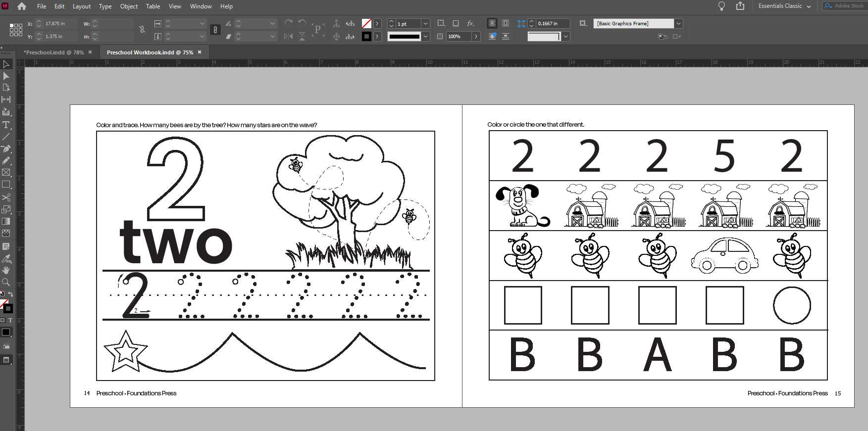Image resolution: width=868 pixels, height=431 pixels.
Task: Pick the Scissors tool
Action: click(6, 197)
